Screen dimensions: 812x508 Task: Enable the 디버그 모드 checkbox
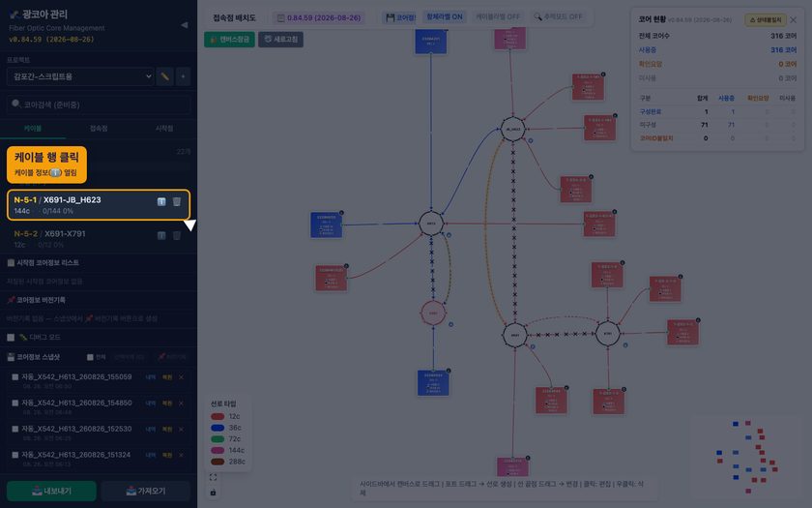coord(11,338)
